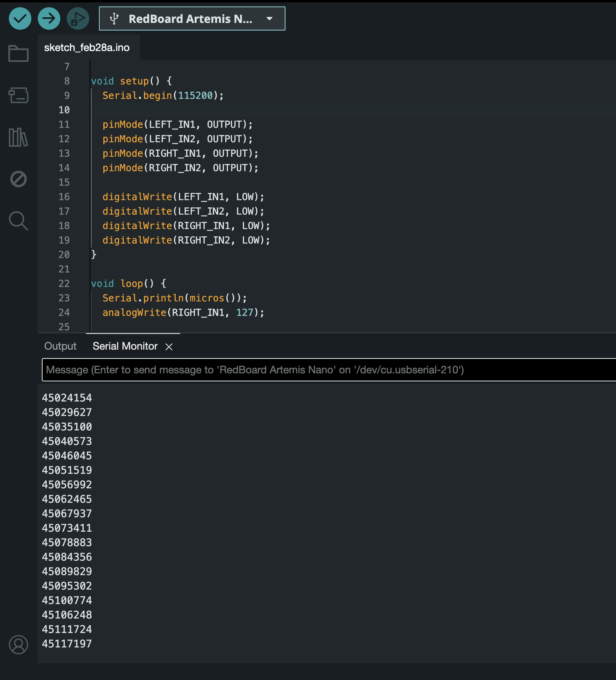
Task: Click the USB icon in board selector
Action: [x=114, y=18]
